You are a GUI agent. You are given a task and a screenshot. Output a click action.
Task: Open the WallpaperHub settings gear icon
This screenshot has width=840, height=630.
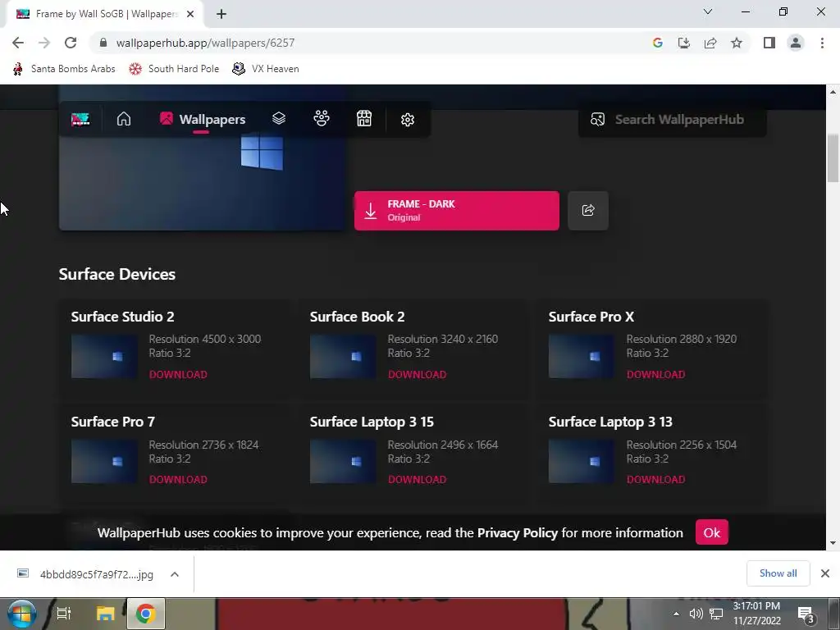408,120
